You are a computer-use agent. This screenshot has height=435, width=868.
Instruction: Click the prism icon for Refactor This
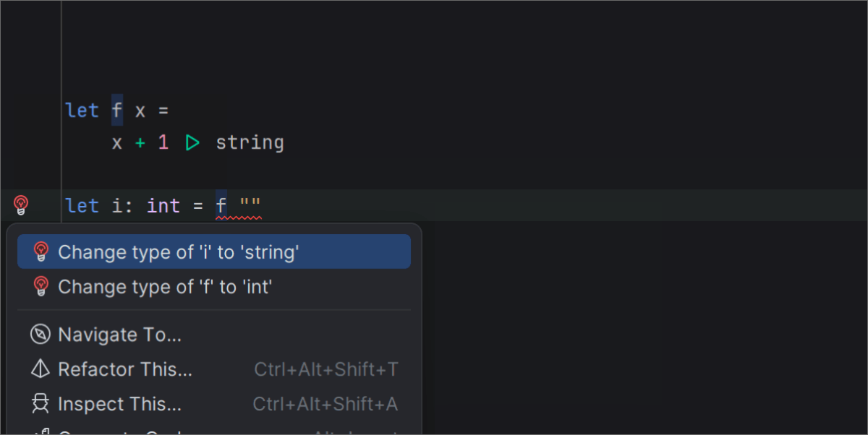coord(40,369)
